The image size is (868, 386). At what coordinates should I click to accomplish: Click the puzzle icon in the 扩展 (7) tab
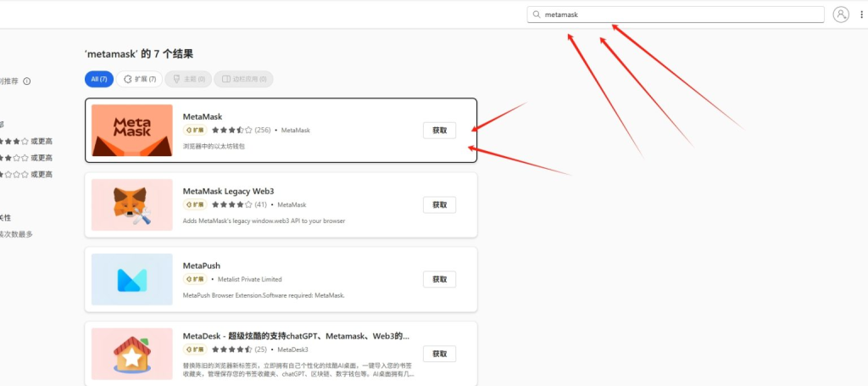click(x=128, y=79)
